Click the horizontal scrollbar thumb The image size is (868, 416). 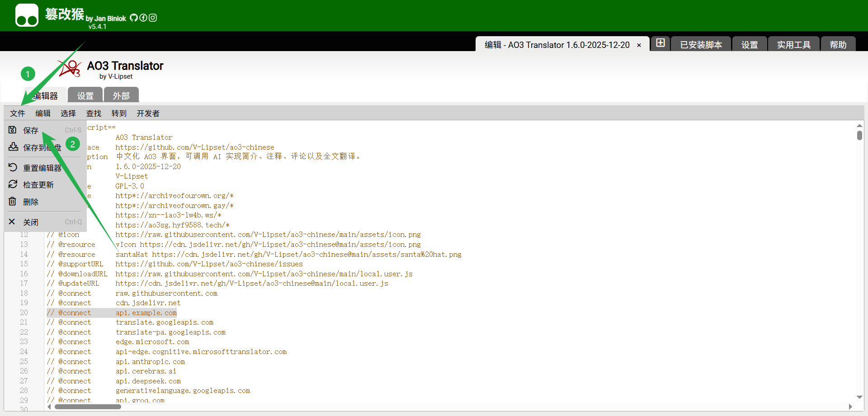click(88, 407)
